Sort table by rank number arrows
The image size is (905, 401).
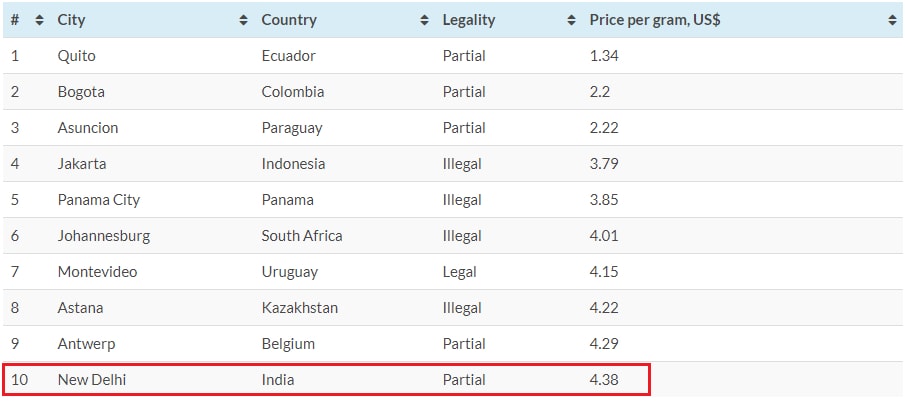[39, 20]
